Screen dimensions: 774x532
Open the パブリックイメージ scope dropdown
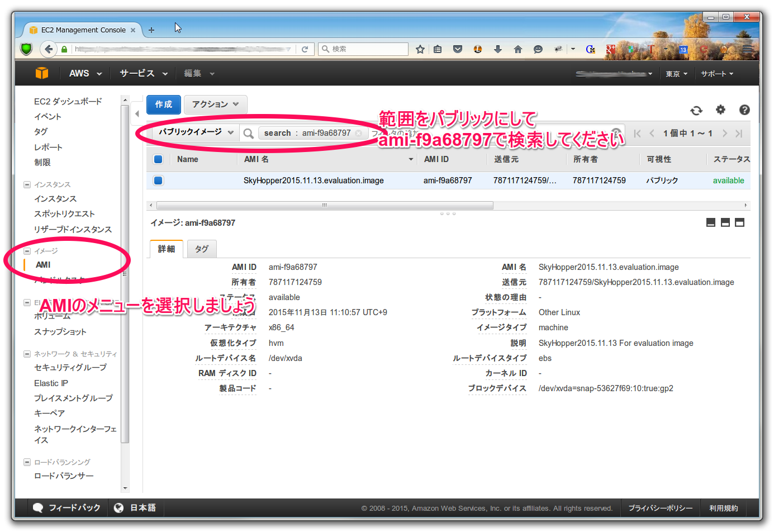tap(195, 132)
